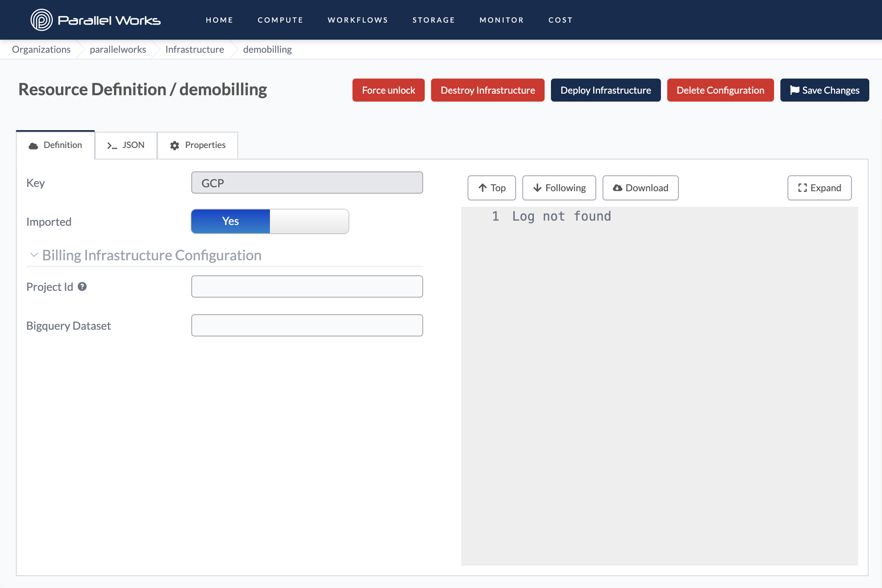Click the cloud Definition tab icon

click(33, 145)
